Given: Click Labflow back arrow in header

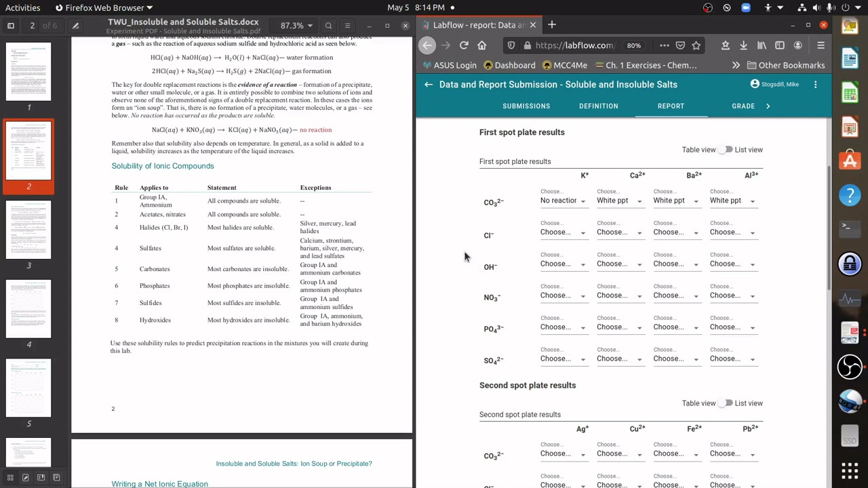Looking at the screenshot, I should (429, 85).
